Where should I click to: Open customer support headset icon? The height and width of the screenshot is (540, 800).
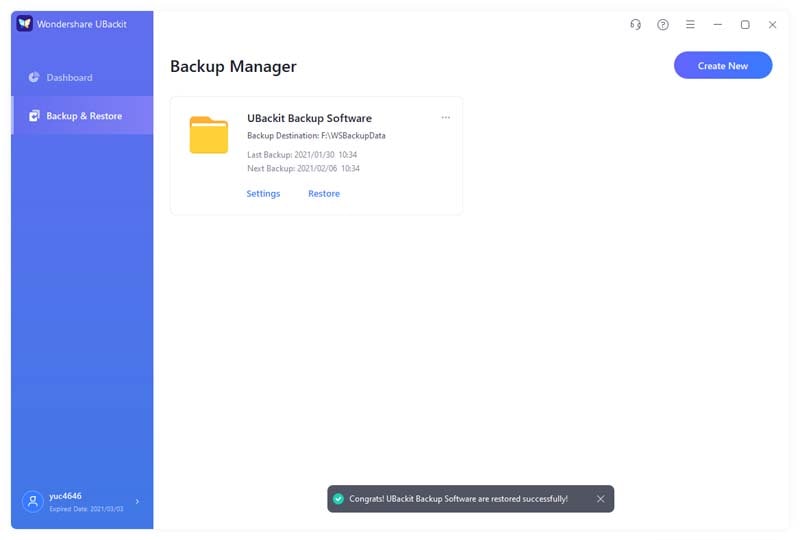point(635,24)
